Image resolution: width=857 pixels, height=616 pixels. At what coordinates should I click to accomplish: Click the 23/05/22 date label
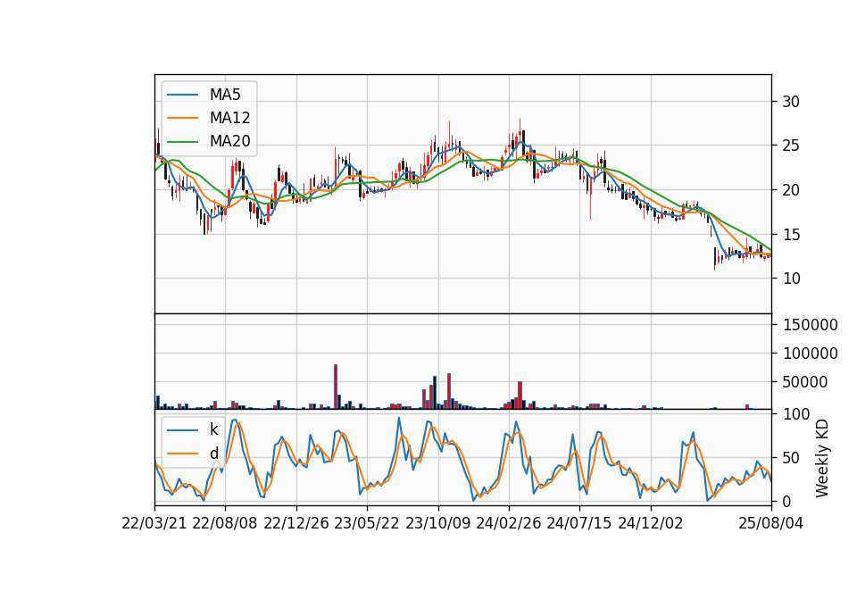(x=367, y=523)
